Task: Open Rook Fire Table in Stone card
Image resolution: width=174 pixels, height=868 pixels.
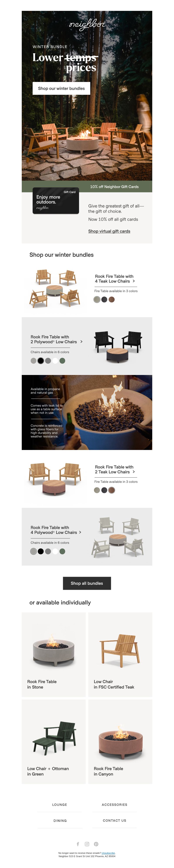Action: pos(54,654)
